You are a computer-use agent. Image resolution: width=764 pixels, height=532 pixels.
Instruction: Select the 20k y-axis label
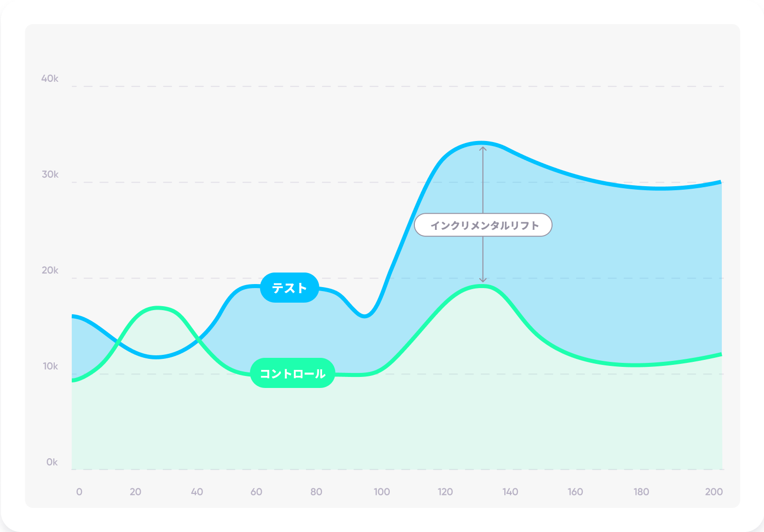pyautogui.click(x=50, y=271)
